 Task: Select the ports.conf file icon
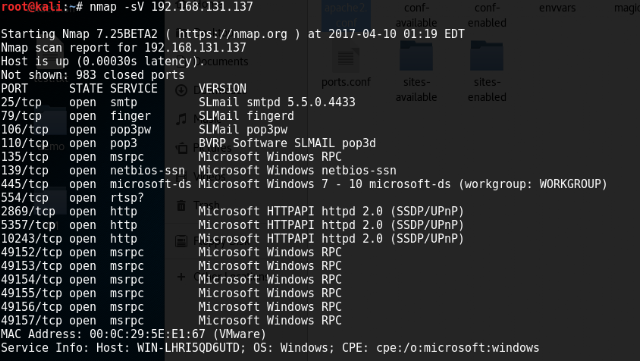(x=346, y=58)
